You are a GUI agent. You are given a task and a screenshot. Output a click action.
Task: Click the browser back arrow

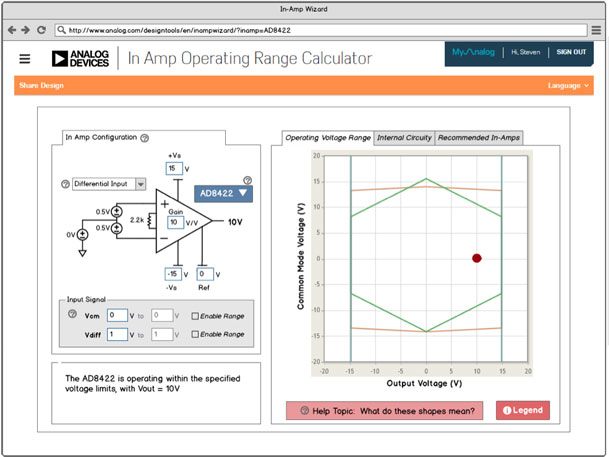click(12, 30)
